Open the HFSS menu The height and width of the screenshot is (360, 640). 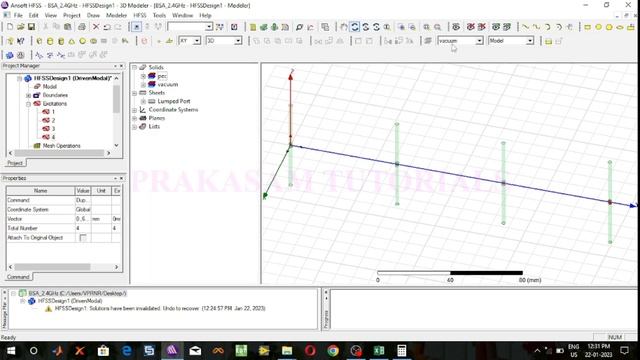click(140, 15)
